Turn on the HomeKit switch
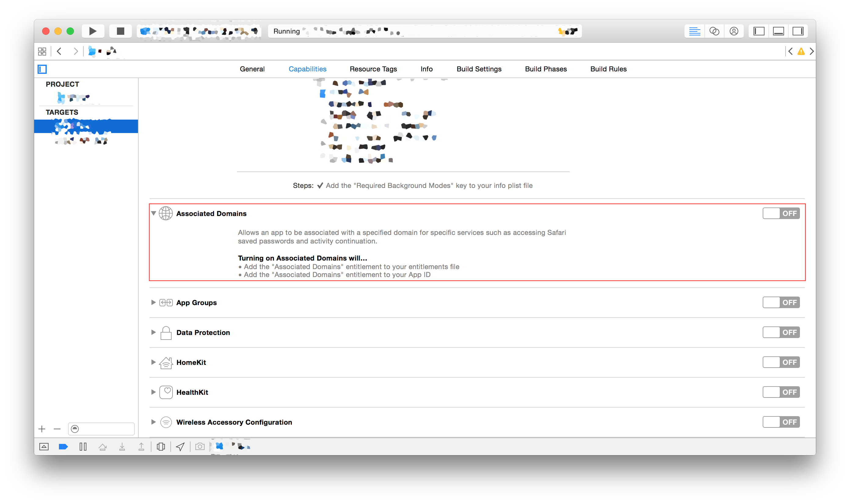The image size is (850, 504). click(x=781, y=362)
